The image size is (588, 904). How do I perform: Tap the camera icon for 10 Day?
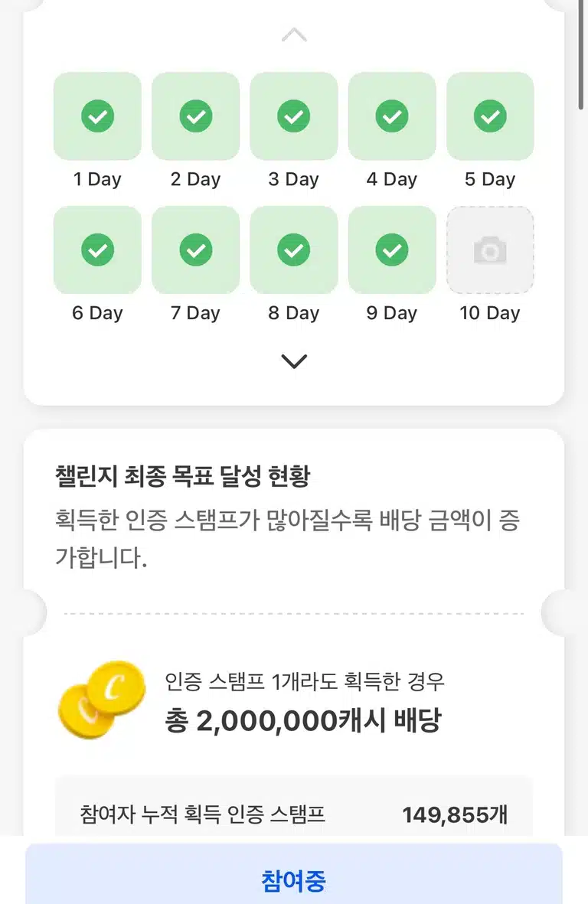click(x=490, y=250)
